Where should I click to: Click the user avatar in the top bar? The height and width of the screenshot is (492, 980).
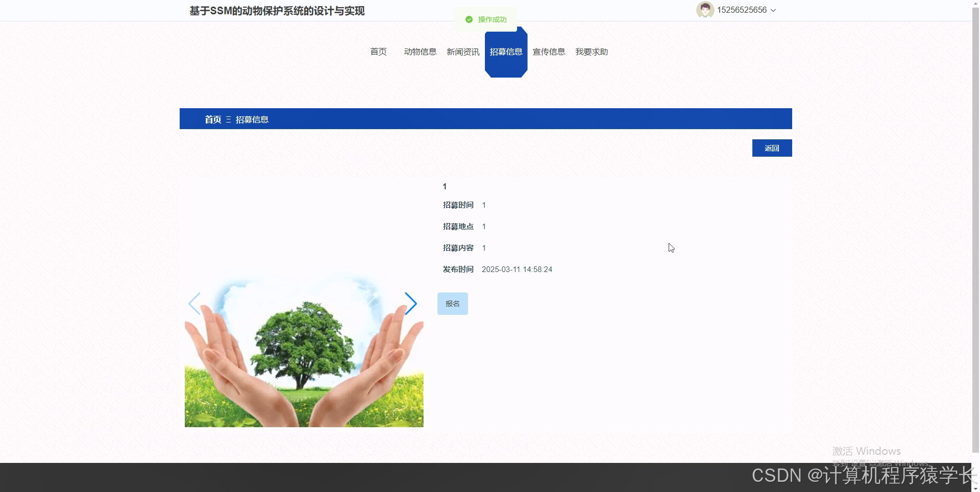click(x=705, y=10)
